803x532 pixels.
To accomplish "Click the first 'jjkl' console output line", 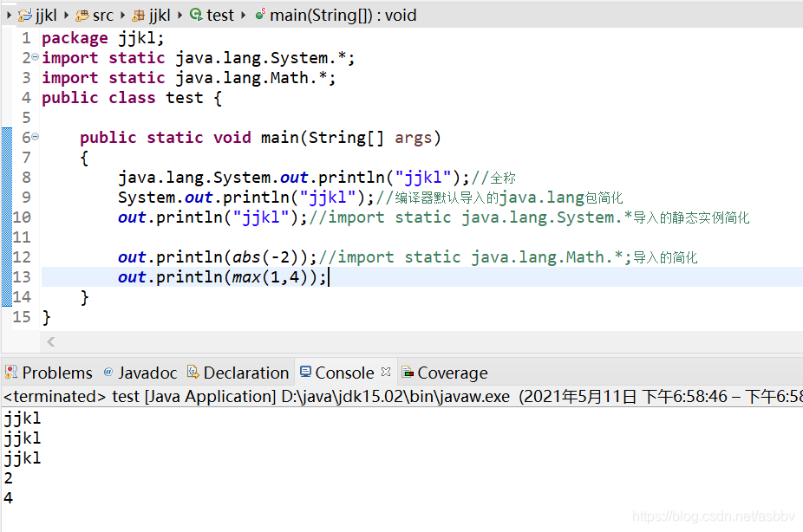I will click(x=22, y=418).
